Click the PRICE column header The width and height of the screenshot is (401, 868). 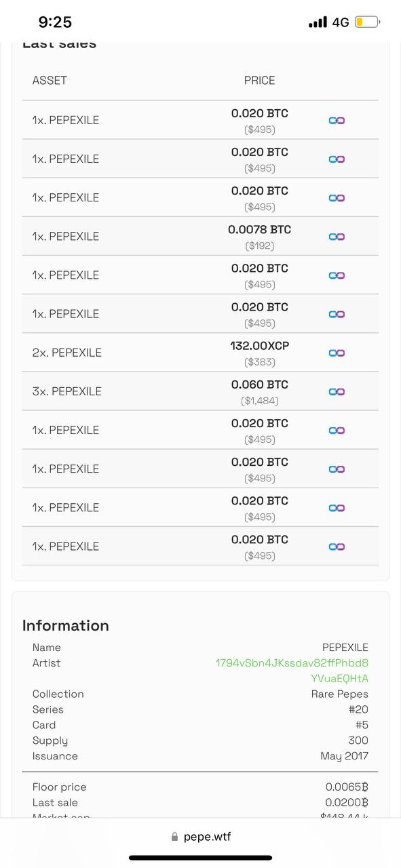pyautogui.click(x=259, y=80)
